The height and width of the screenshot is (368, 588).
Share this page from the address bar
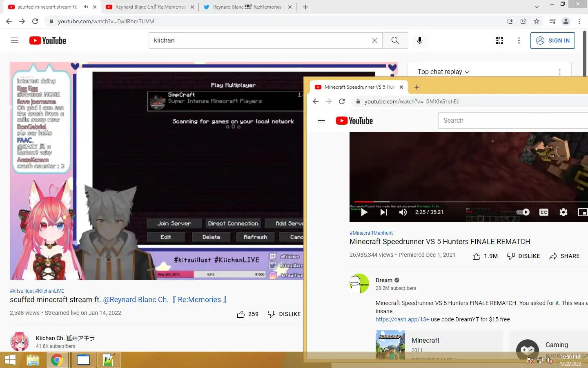(x=523, y=21)
